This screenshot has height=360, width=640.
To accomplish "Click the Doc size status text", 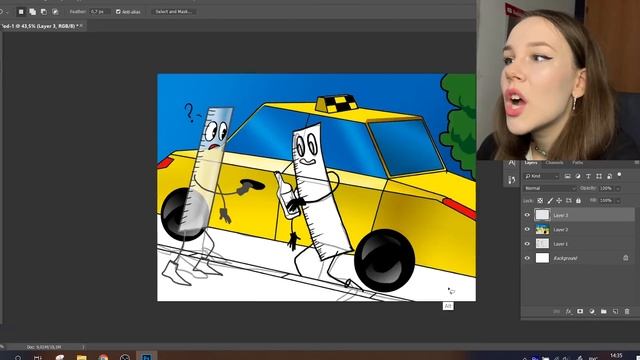I will [44, 347].
